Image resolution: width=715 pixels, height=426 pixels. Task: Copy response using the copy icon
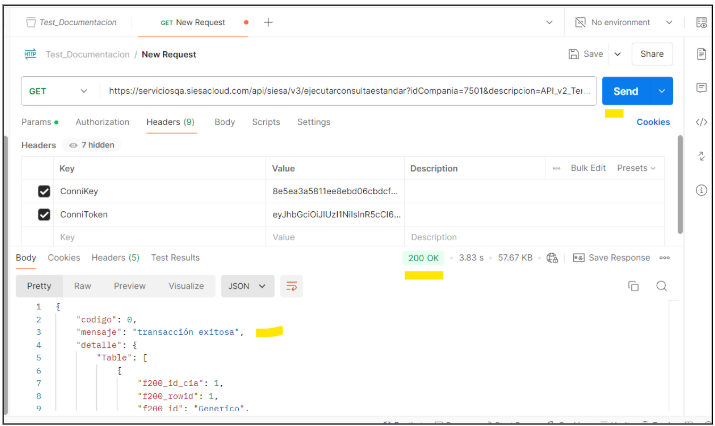(x=633, y=286)
